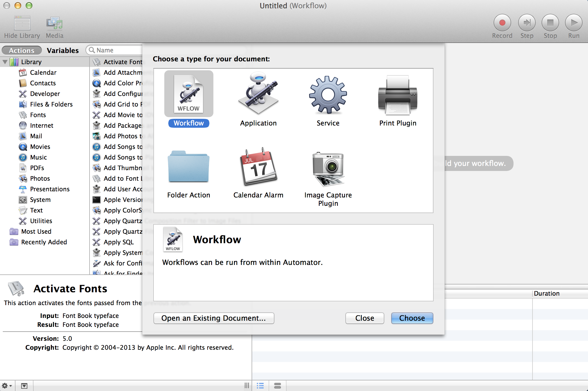588x391 pixels.
Task: Choose the Service gear icon
Action: pos(328,95)
